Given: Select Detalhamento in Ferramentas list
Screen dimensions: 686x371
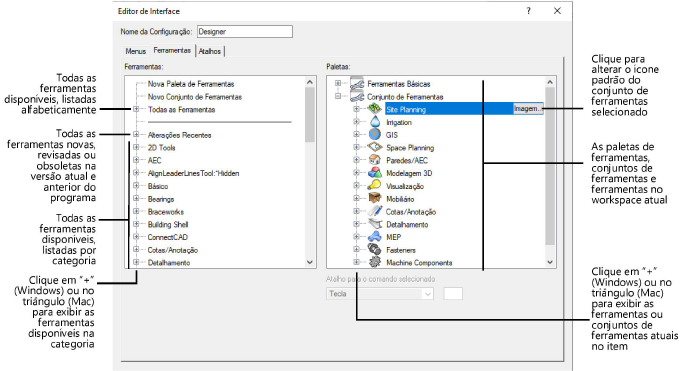Looking at the screenshot, I should 169,262.
